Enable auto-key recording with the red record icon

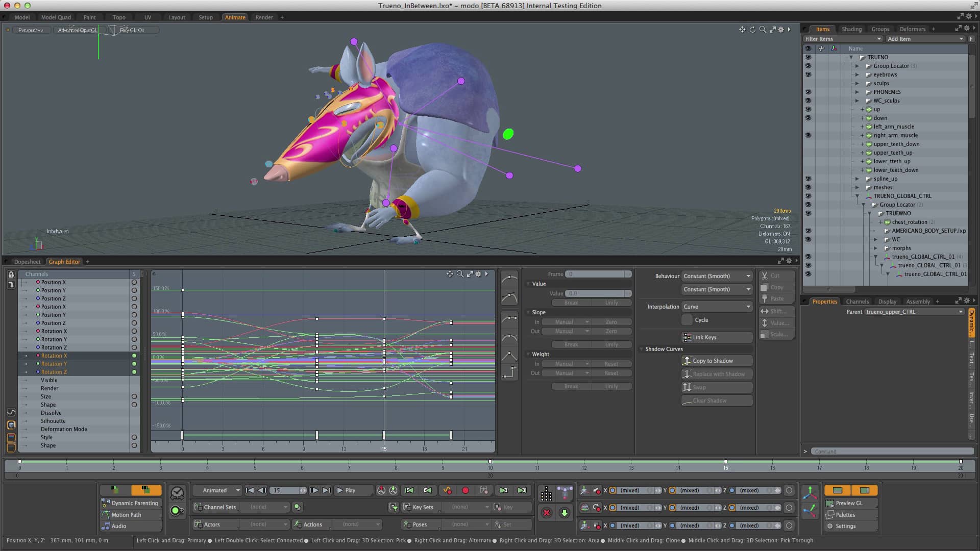[x=465, y=490]
